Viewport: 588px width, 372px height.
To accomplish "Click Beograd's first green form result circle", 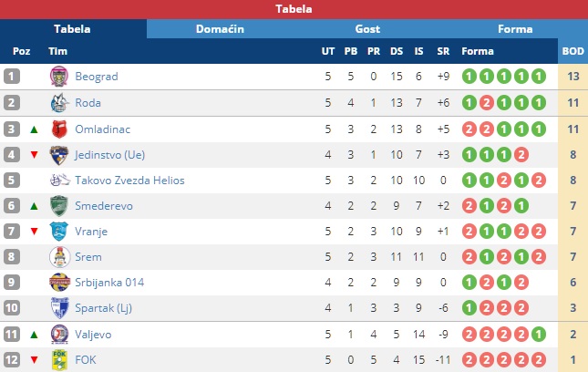I will (x=469, y=77).
